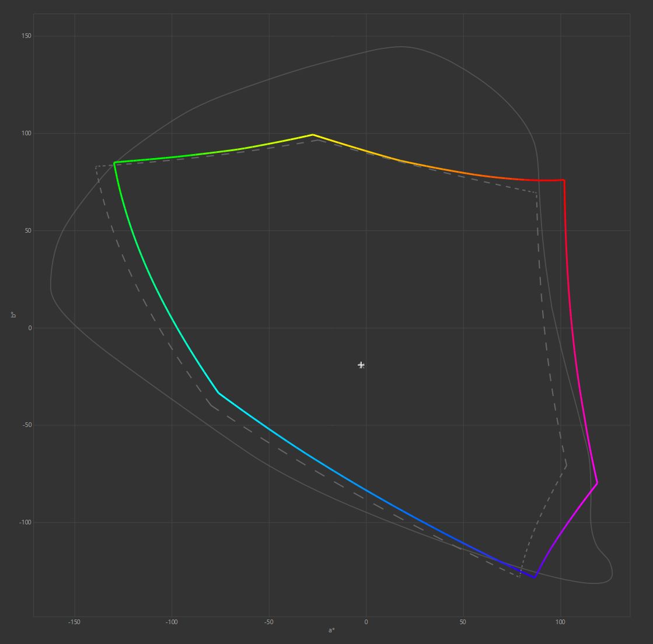653x644 pixels.
Task: Select the green vertex of colored gamut
Action: click(114, 163)
